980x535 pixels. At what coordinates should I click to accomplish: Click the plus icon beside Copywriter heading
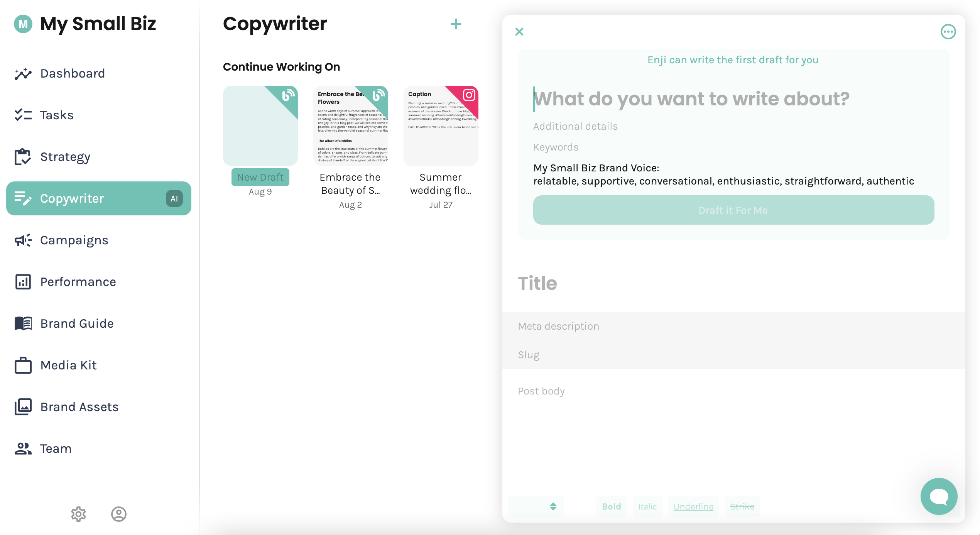click(456, 24)
